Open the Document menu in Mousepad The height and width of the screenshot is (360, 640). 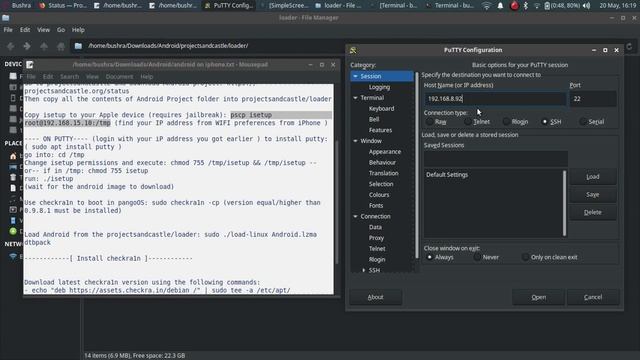119,77
